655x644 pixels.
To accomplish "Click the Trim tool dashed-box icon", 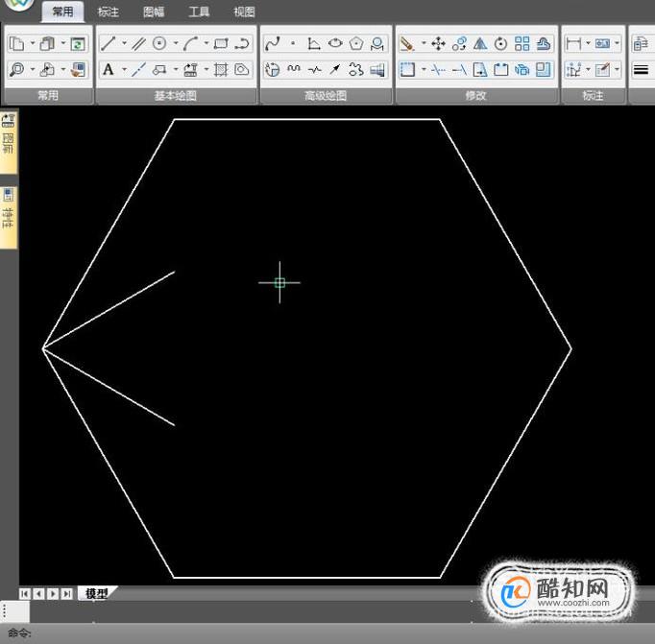I will 407,69.
